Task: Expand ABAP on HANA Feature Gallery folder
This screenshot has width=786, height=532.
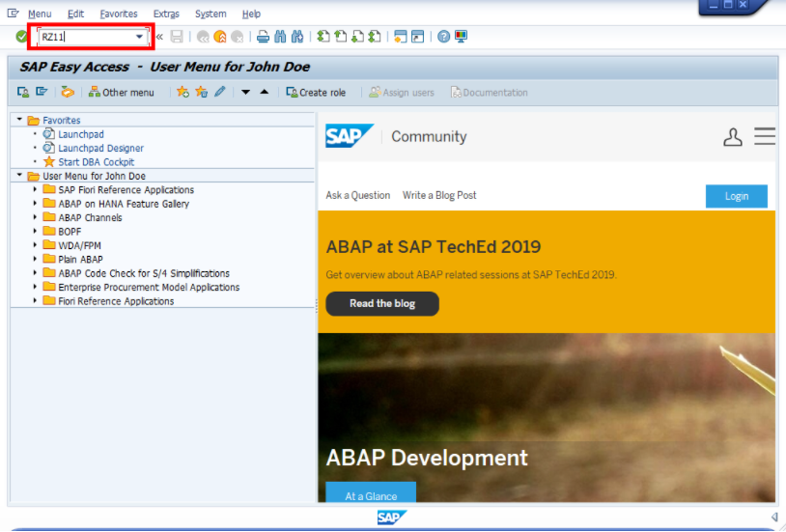Action: tap(35, 204)
